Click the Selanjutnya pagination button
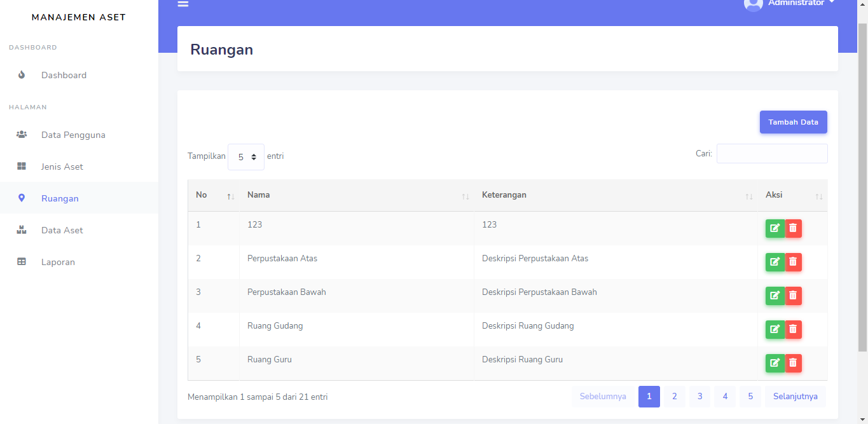Viewport: 868px width, 424px height. tap(795, 396)
